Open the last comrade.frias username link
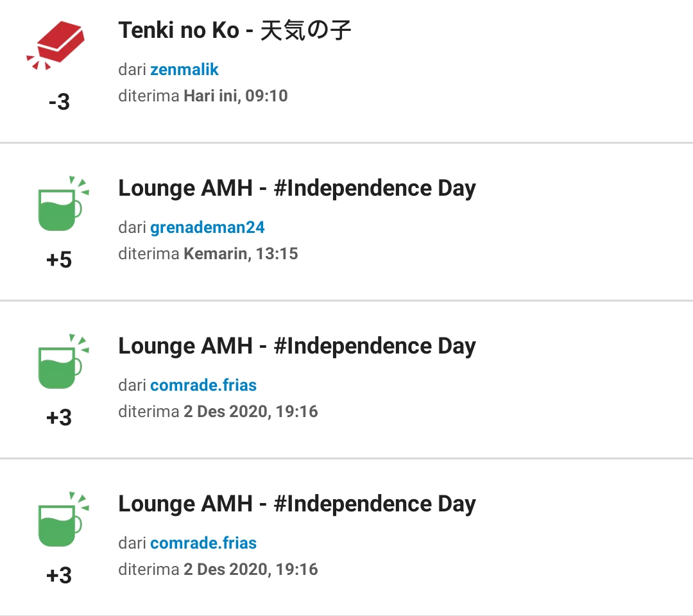This screenshot has width=693, height=616. point(203,543)
